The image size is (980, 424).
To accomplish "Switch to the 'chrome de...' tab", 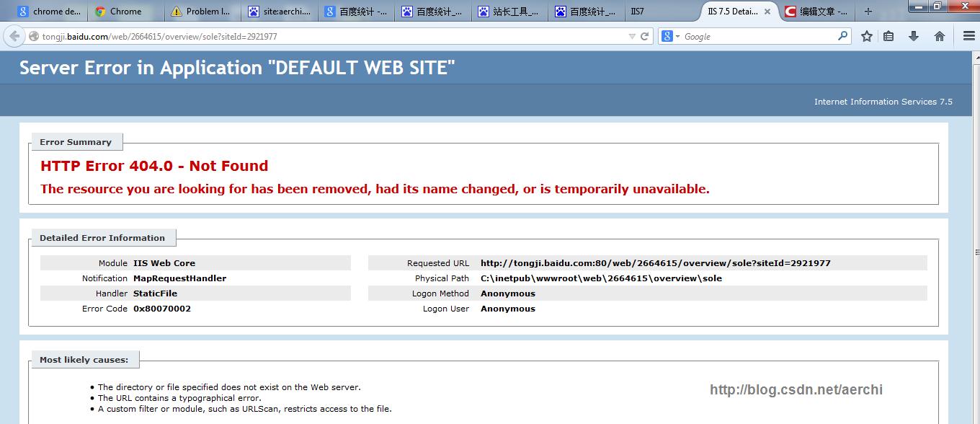I will tap(49, 12).
